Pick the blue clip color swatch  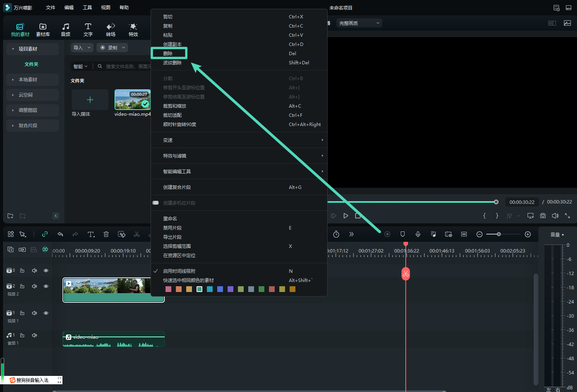click(220, 289)
